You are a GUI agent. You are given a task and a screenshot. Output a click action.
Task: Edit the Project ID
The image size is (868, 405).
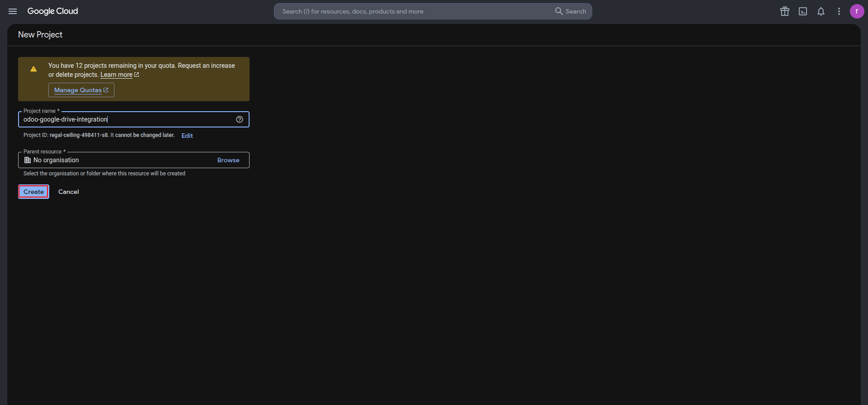187,136
